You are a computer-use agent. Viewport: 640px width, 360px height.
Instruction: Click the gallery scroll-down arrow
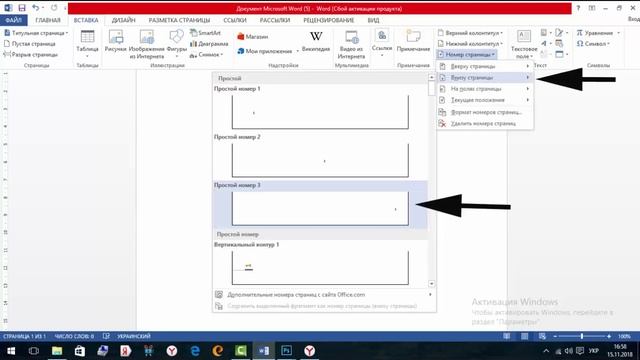(x=431, y=284)
